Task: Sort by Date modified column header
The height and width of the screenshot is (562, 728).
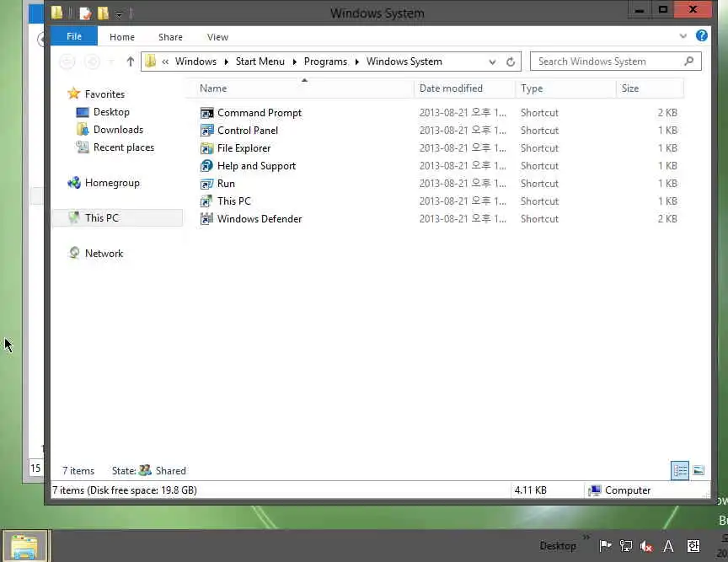Action: tap(464, 88)
